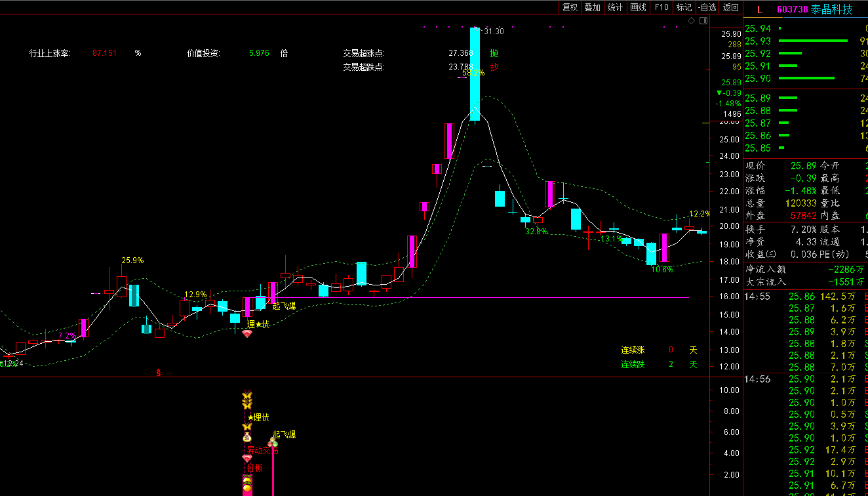Click the red diamond gem under 埋★伏 candle
Screen dimensions: 868x496
point(247,334)
